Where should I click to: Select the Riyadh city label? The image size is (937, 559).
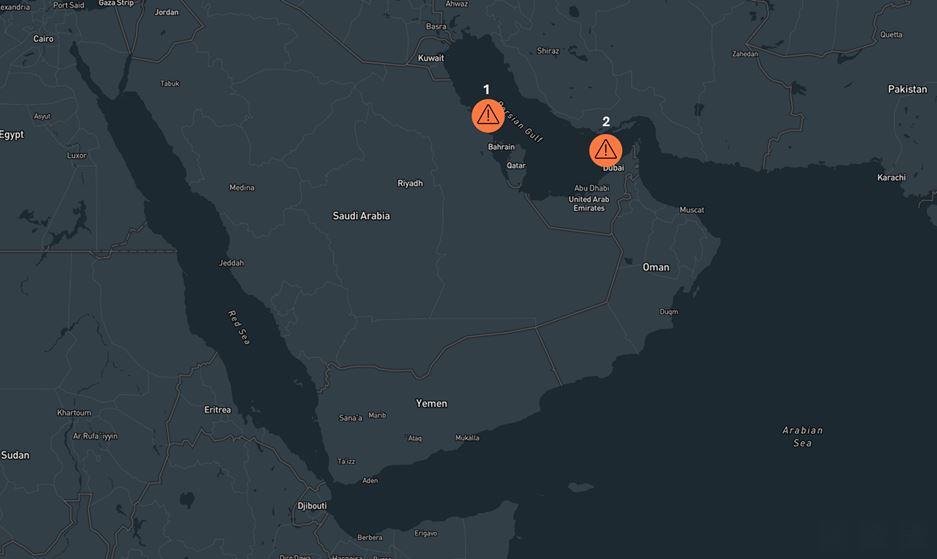pyautogui.click(x=410, y=184)
